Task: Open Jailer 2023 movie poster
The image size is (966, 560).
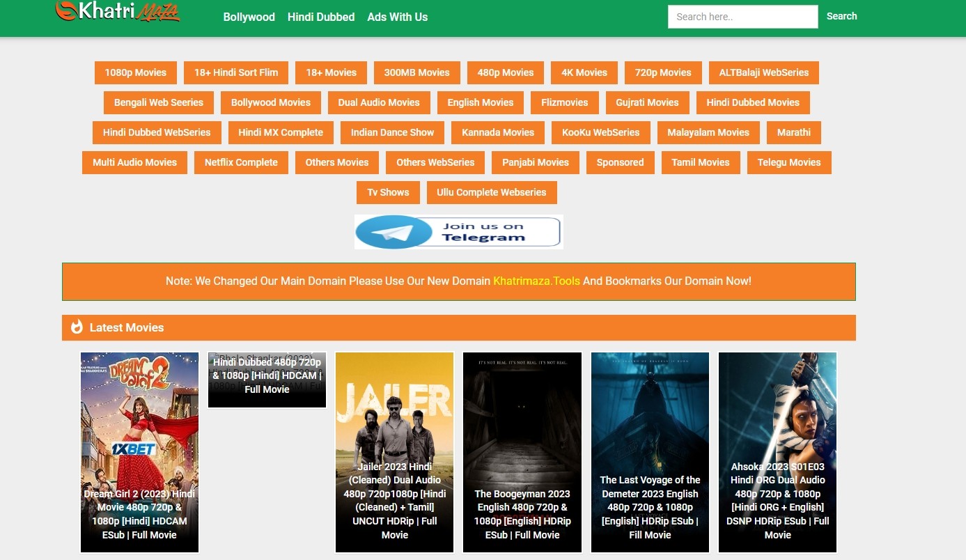Action: 395,453
